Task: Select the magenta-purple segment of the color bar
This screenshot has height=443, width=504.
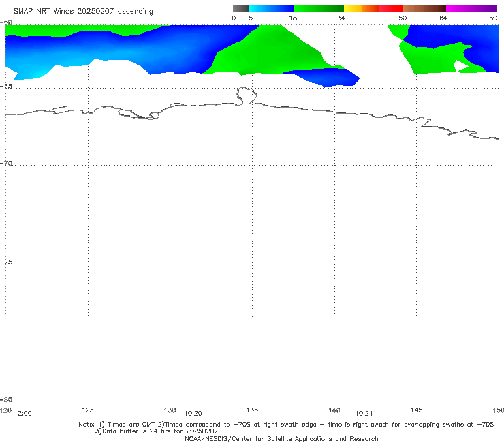Action: [x=471, y=8]
